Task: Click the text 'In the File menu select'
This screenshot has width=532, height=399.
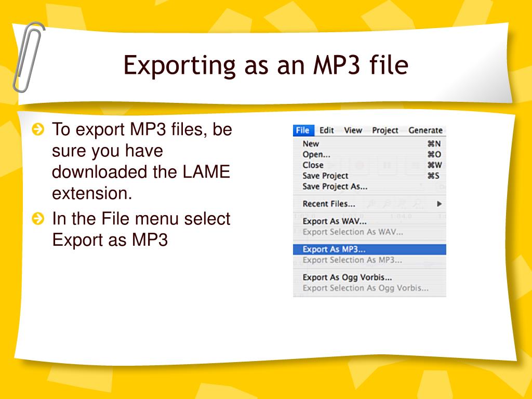Action: click(141, 219)
